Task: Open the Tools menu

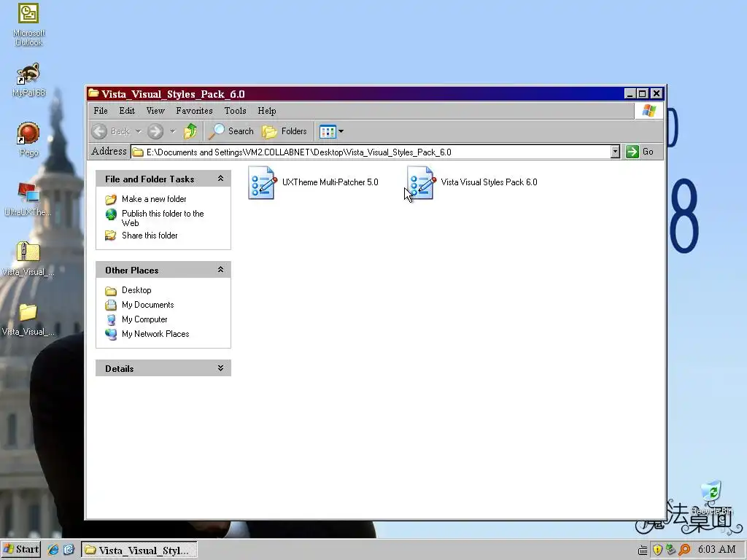Action: pos(236,111)
